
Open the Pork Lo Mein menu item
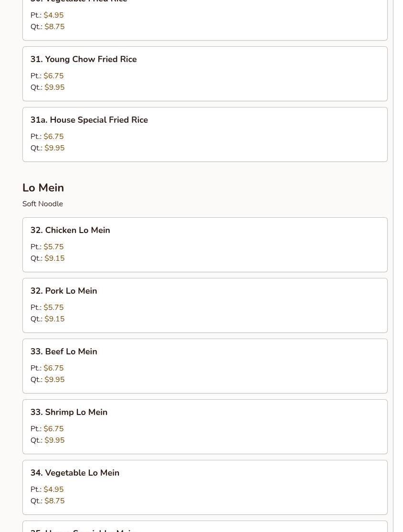pos(64,291)
